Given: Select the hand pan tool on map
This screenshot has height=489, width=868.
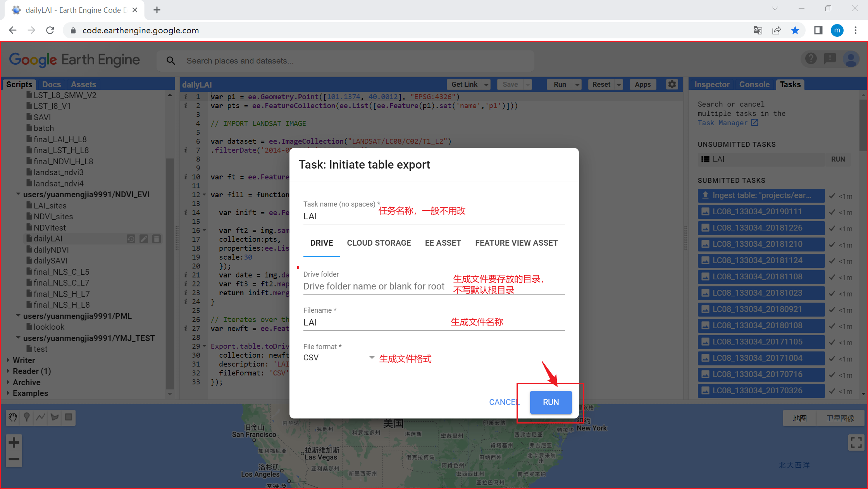Looking at the screenshot, I should pos(13,417).
